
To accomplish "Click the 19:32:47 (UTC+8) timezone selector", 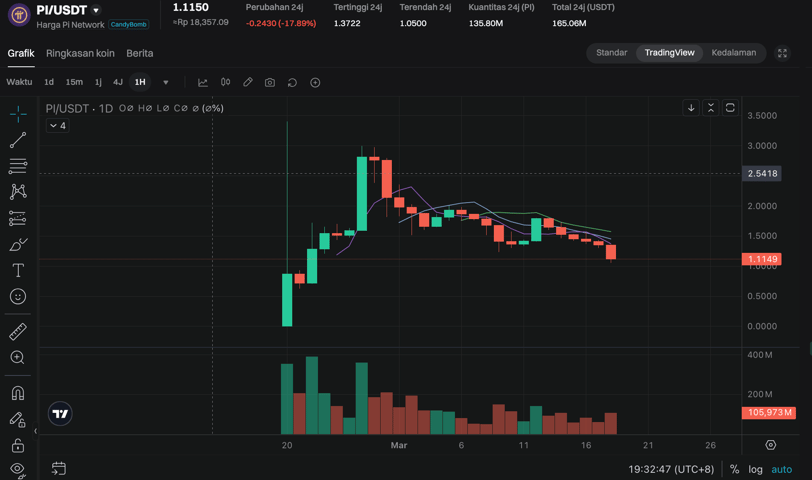I will (671, 469).
